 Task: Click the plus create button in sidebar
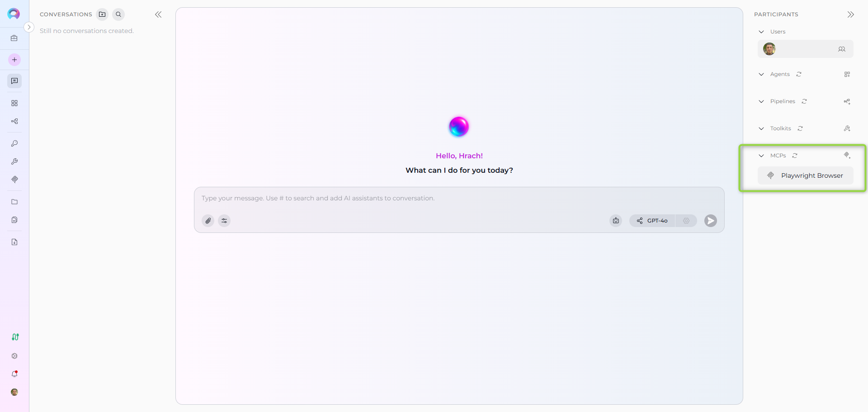14,60
